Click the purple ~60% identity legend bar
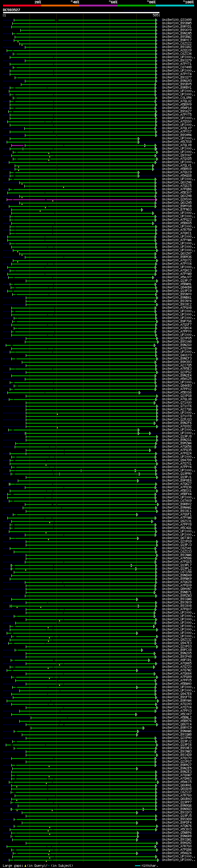This screenshot has height=868, width=197. 99,6
